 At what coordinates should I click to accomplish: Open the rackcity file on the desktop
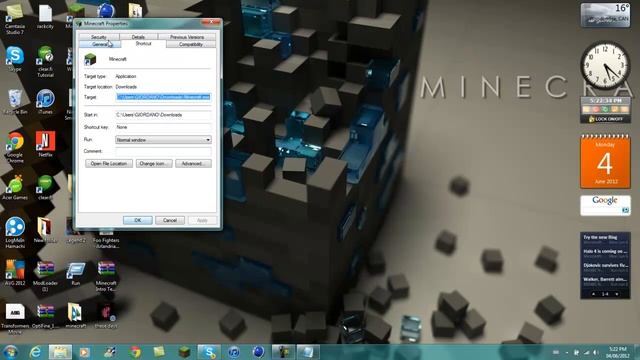pos(45,17)
